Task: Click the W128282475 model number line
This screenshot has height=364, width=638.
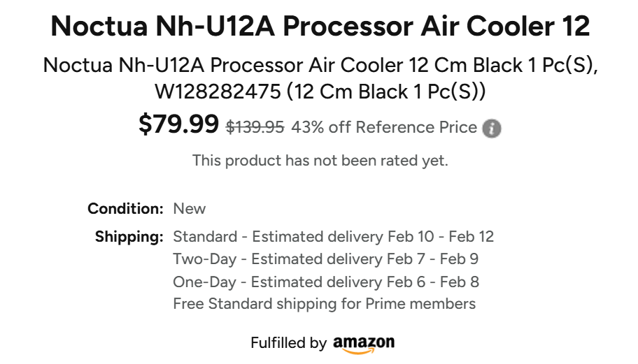Action: point(320,92)
